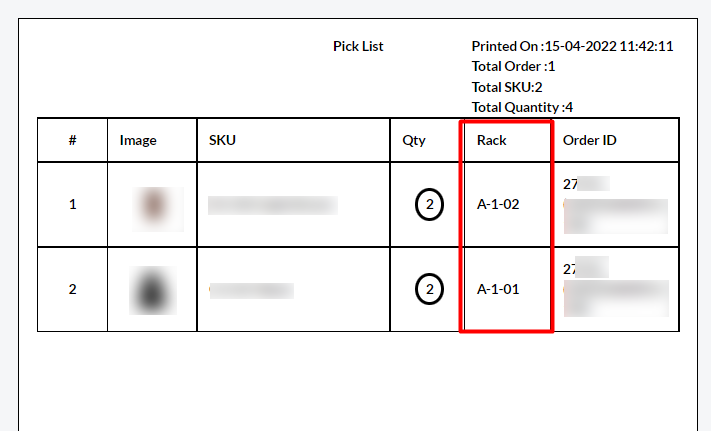Click the blurred SKU text in row 2

coord(252,291)
